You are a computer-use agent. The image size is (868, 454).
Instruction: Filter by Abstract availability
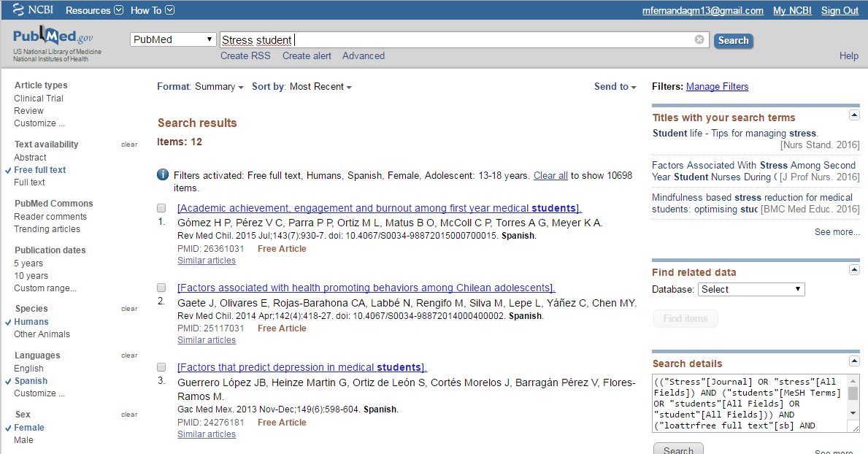30,158
